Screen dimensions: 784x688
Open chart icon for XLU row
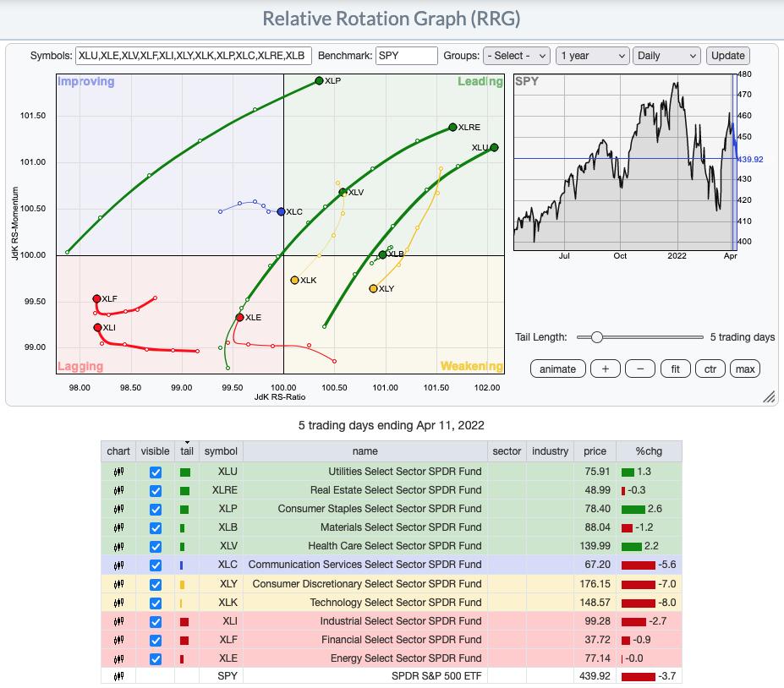118,472
